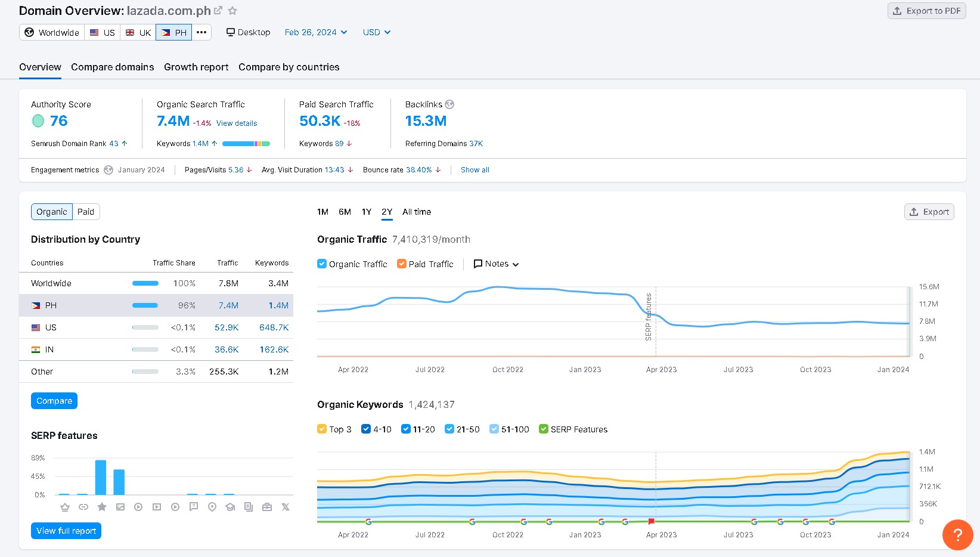
Task: Expand the Notes dropdown
Action: coord(496,264)
